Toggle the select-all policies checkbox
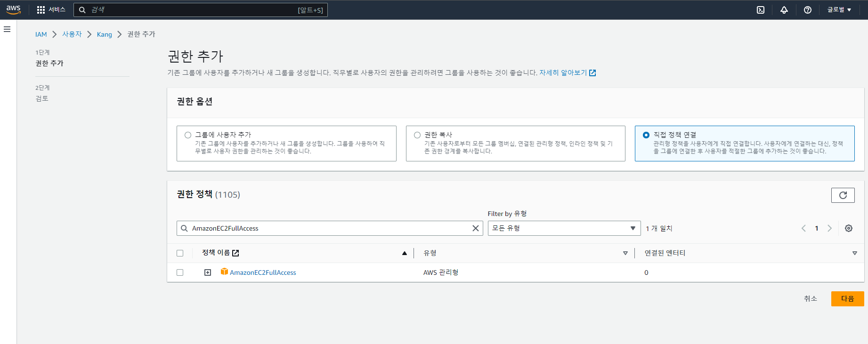 [x=180, y=253]
